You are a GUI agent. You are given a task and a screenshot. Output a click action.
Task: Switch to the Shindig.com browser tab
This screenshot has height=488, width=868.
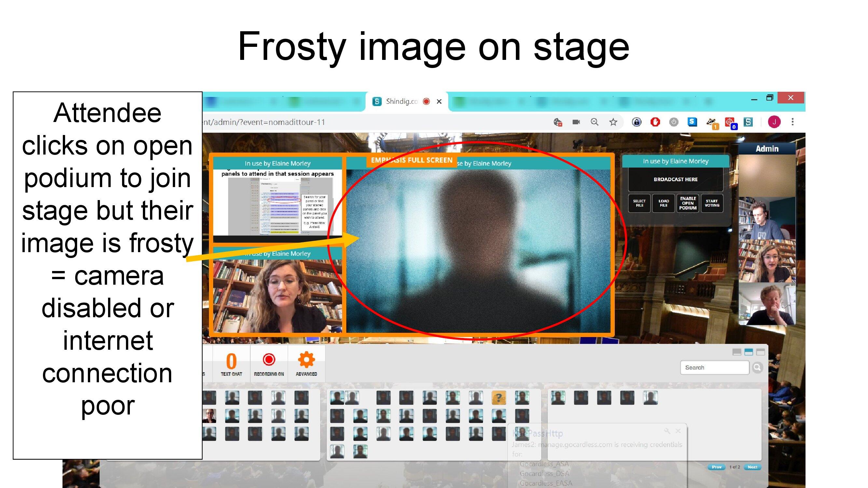(x=401, y=102)
